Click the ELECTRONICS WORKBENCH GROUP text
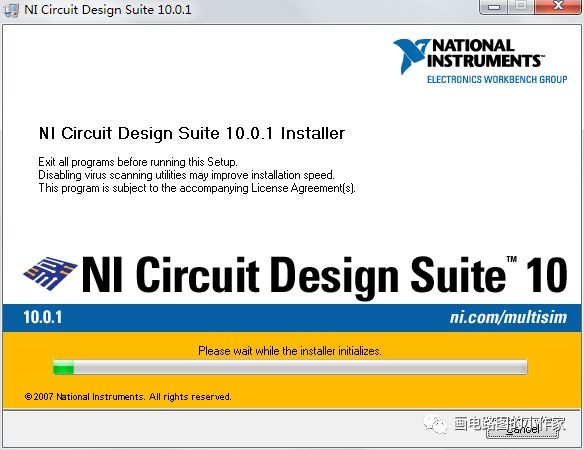Image resolution: width=584 pixels, height=450 pixels. coord(497,79)
